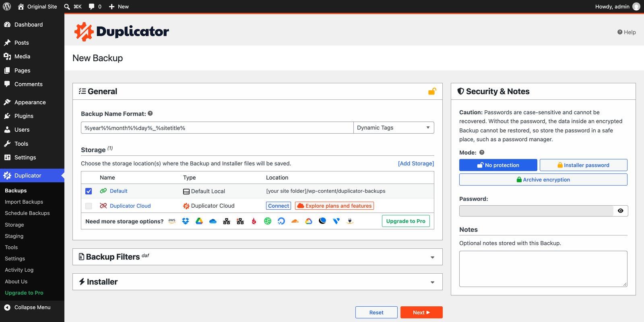The height and width of the screenshot is (322, 644).
Task: Click the Backblaze flame storage icon
Action: coord(254,221)
